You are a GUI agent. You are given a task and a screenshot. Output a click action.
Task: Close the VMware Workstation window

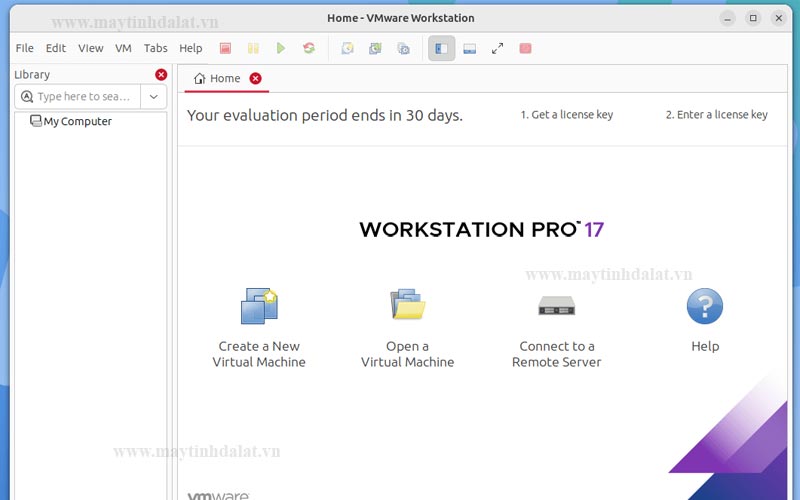point(779,18)
